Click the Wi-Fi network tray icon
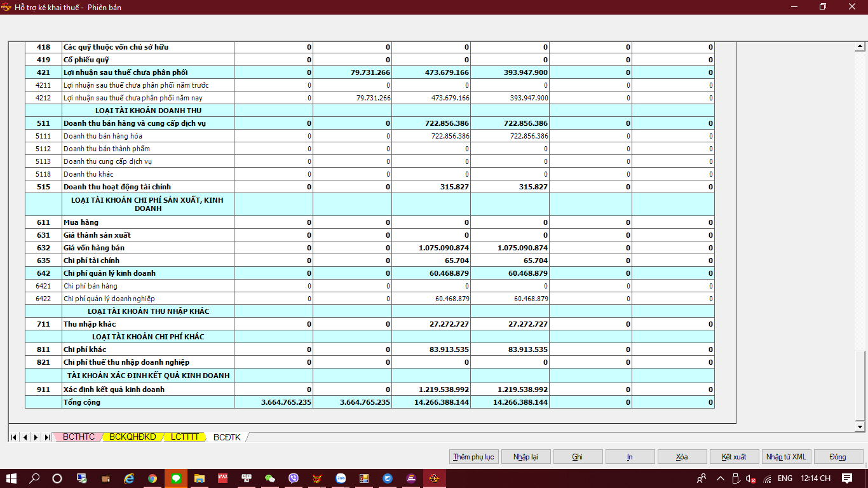This screenshot has width=868, height=488. point(767,478)
